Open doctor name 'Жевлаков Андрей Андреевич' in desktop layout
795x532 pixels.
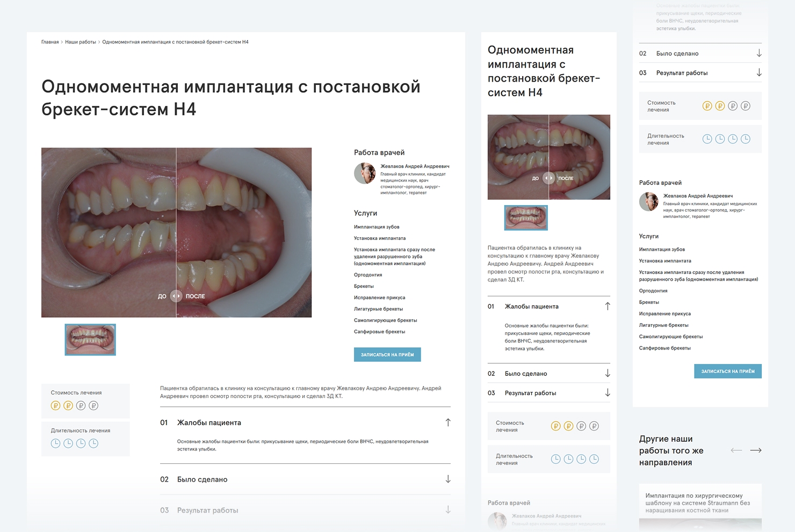(x=415, y=166)
